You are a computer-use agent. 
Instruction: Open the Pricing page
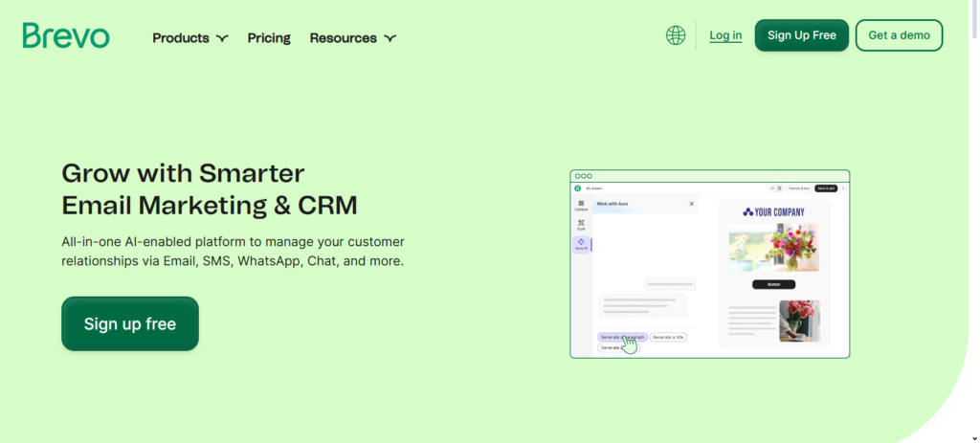pyautogui.click(x=269, y=38)
